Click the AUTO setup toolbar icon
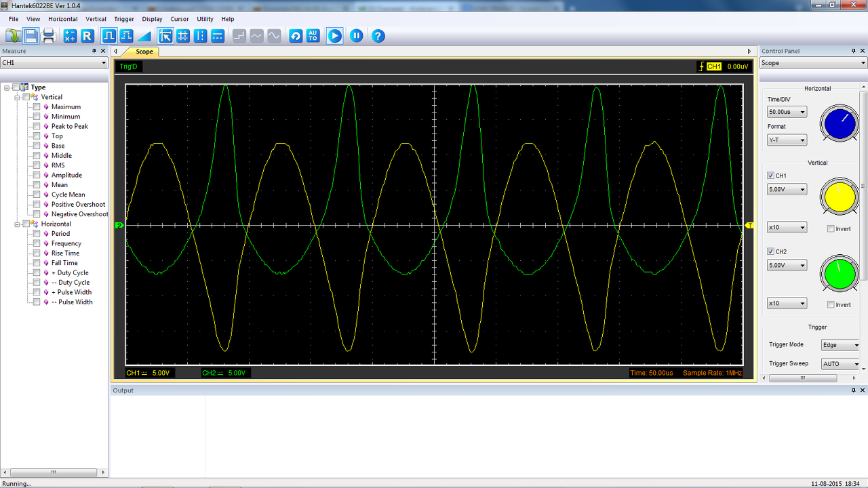 coord(313,36)
